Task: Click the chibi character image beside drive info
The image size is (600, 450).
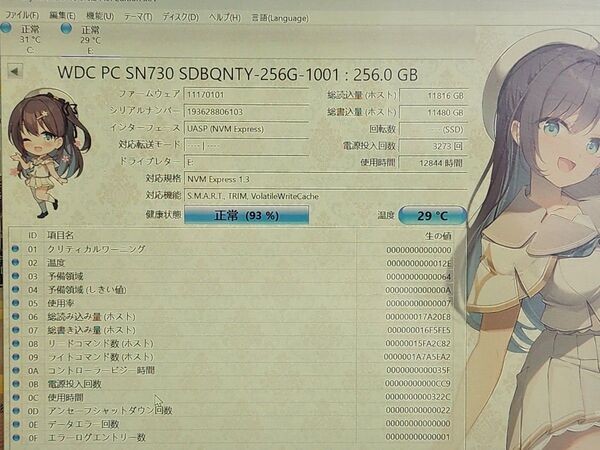Action: [48, 153]
